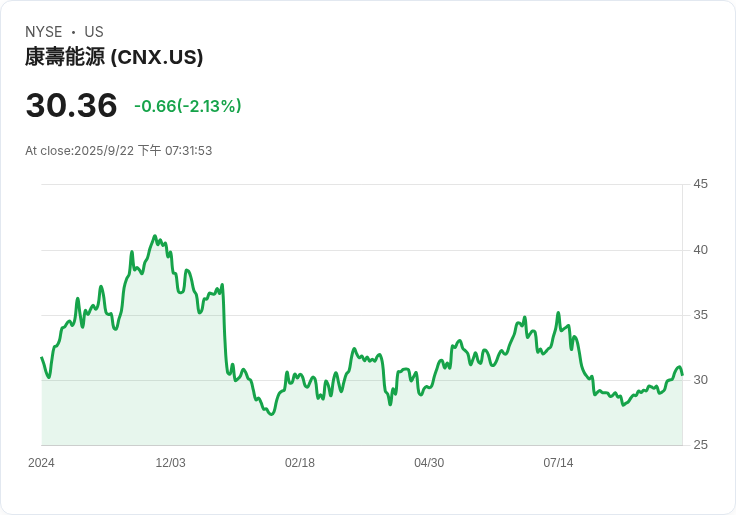Viewport: 736px width, 515px height.
Task: Click the 45 y-axis label
Action: point(700,184)
